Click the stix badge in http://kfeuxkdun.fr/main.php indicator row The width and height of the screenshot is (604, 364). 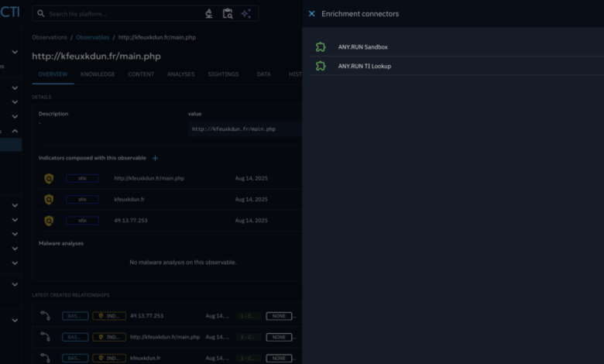(82, 178)
